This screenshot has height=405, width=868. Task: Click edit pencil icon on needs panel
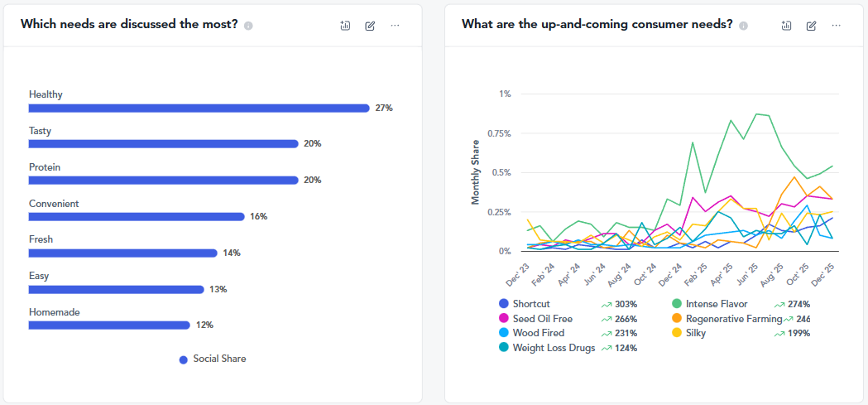pyautogui.click(x=370, y=26)
